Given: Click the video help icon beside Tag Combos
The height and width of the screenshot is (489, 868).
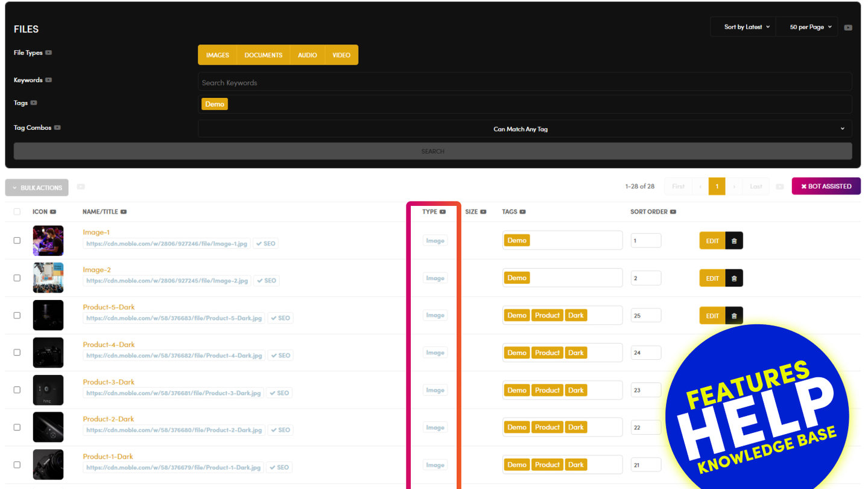Looking at the screenshot, I should [57, 127].
